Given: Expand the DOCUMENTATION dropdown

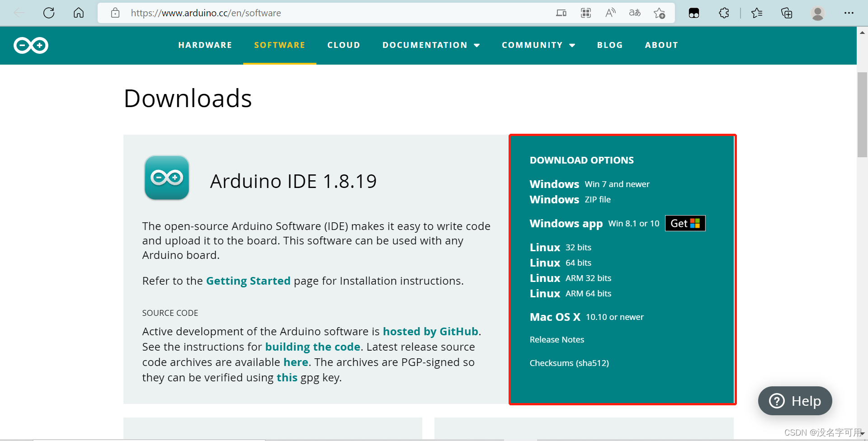Looking at the screenshot, I should [x=431, y=45].
